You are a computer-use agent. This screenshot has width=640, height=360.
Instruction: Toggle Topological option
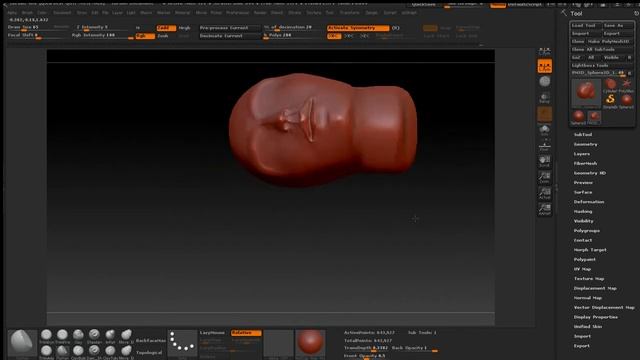pos(149,352)
